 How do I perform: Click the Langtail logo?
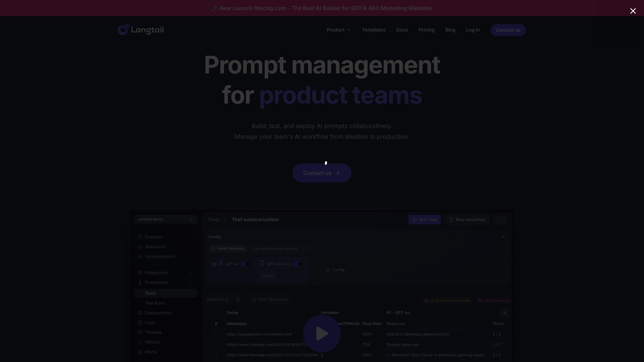point(141,30)
